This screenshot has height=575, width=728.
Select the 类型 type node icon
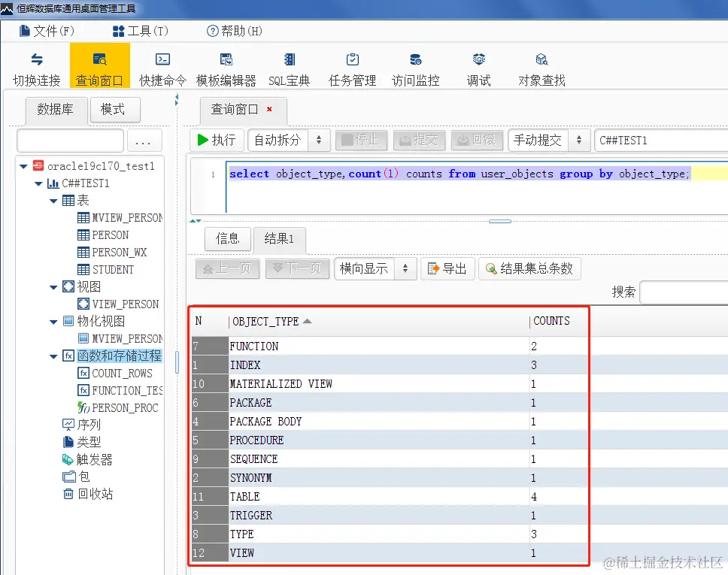(68, 442)
